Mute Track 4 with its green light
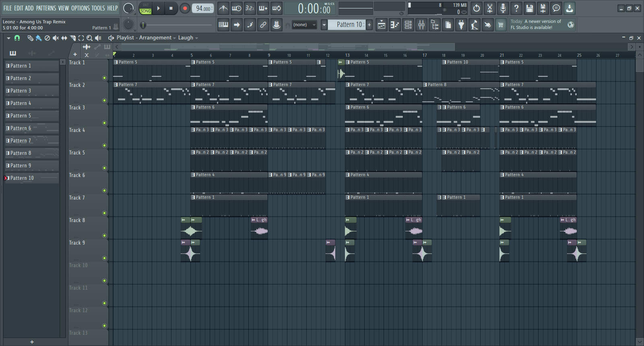644x346 pixels. [x=104, y=146]
